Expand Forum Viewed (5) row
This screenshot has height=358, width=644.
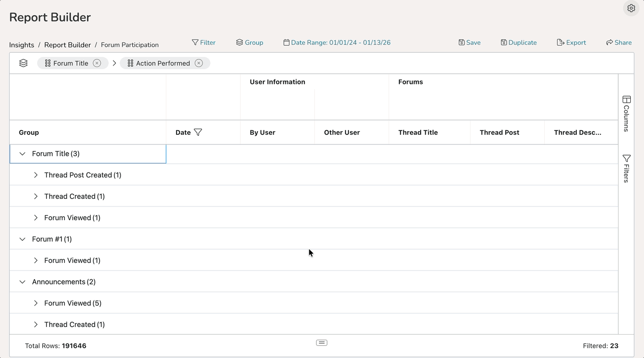pos(36,303)
